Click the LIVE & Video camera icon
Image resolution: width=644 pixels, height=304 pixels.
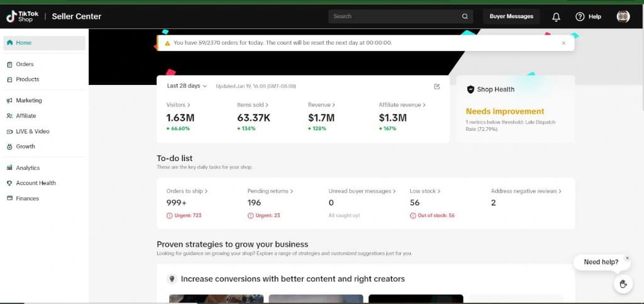pyautogui.click(x=10, y=132)
